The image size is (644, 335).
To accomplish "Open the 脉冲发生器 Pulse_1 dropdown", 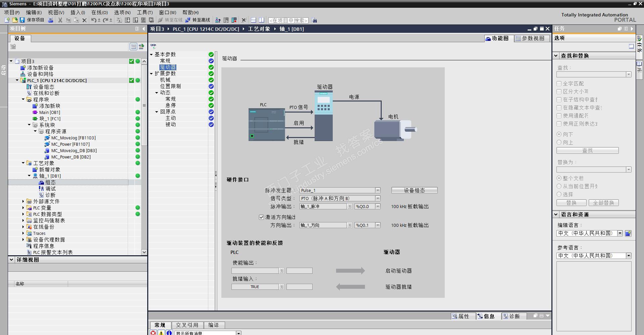I will [x=378, y=190].
